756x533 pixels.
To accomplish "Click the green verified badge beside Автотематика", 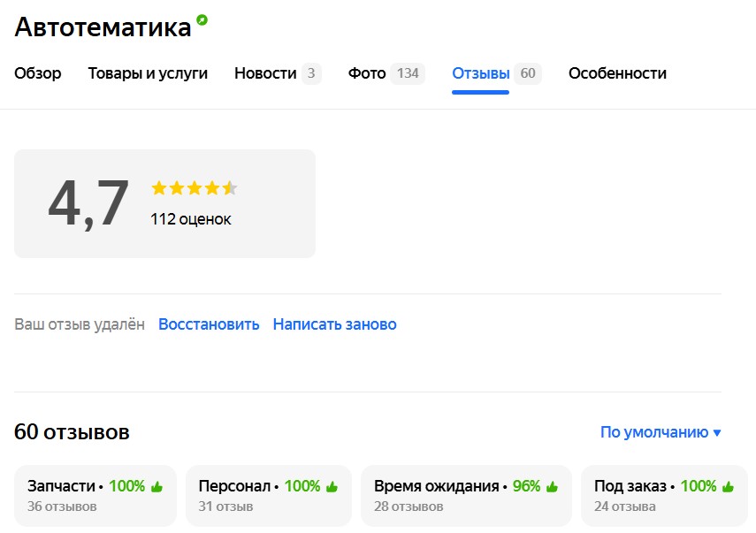I will 202,19.
